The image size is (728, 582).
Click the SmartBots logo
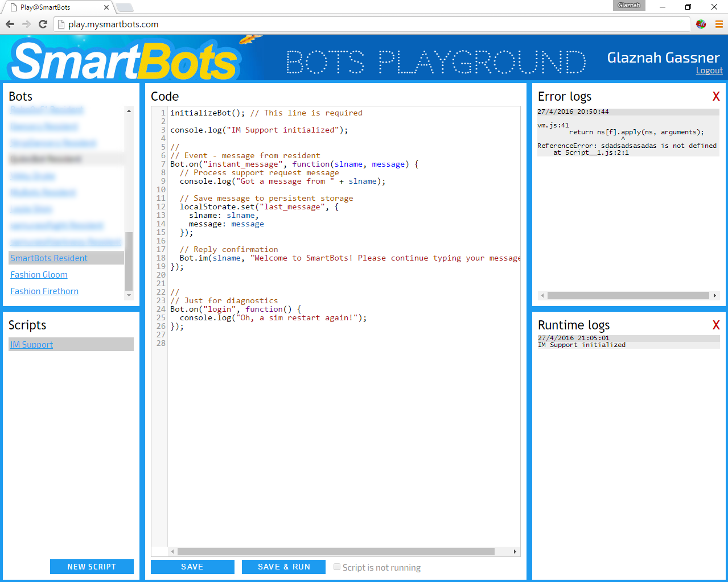(x=125, y=60)
